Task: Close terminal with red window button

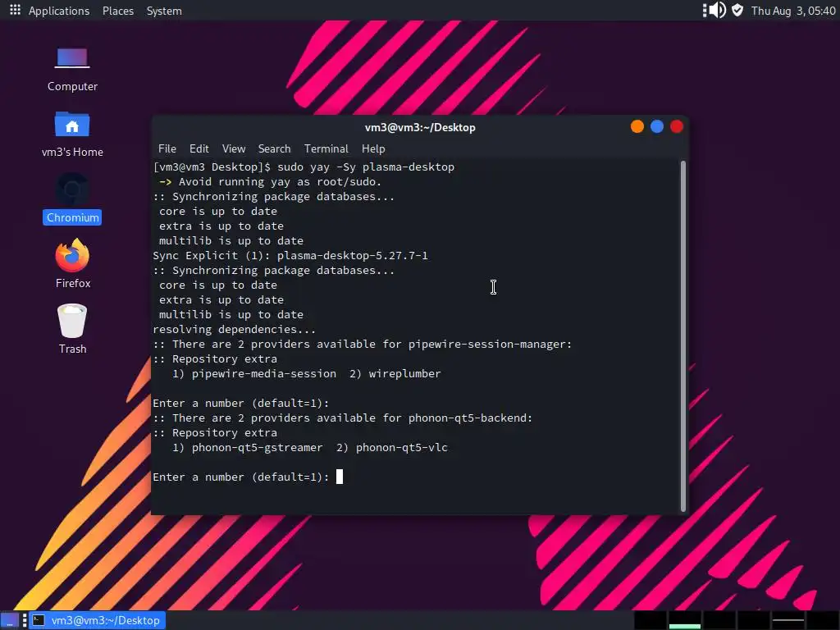Action: coord(677,127)
